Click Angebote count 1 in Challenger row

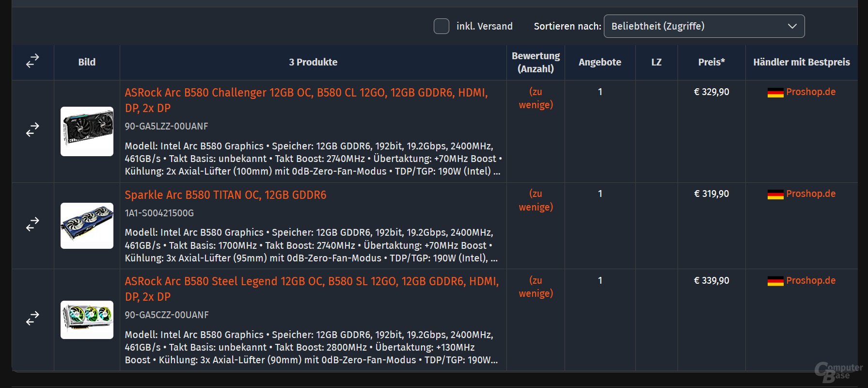[600, 92]
